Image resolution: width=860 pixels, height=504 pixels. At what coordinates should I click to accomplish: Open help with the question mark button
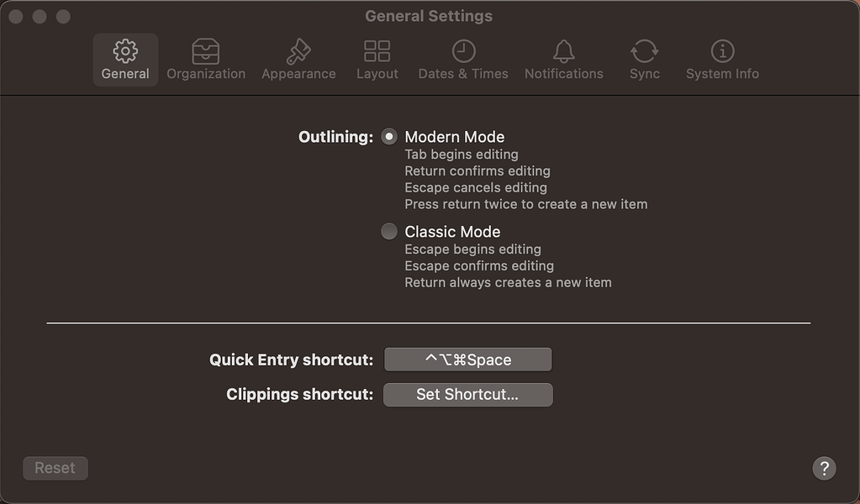click(823, 468)
